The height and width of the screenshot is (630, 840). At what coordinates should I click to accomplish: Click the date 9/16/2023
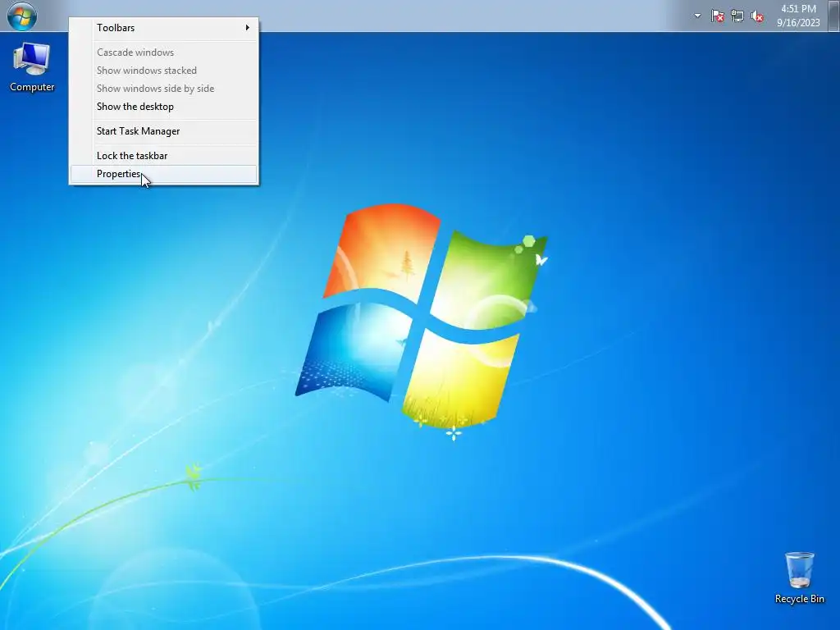(798, 22)
